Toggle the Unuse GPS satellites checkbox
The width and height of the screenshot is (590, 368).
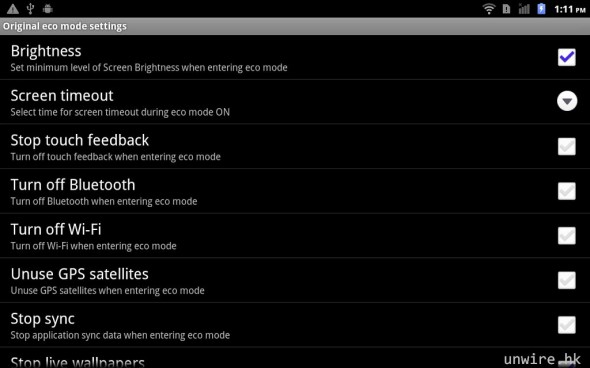(x=567, y=280)
